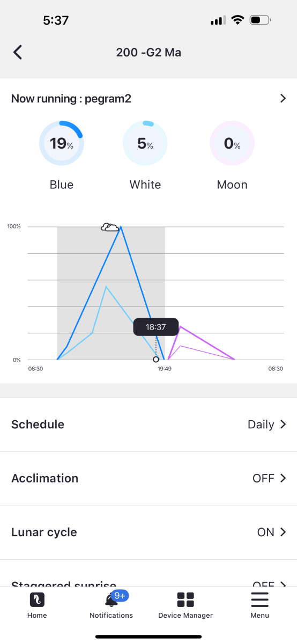Open Schedule Daily setting

coord(148,425)
